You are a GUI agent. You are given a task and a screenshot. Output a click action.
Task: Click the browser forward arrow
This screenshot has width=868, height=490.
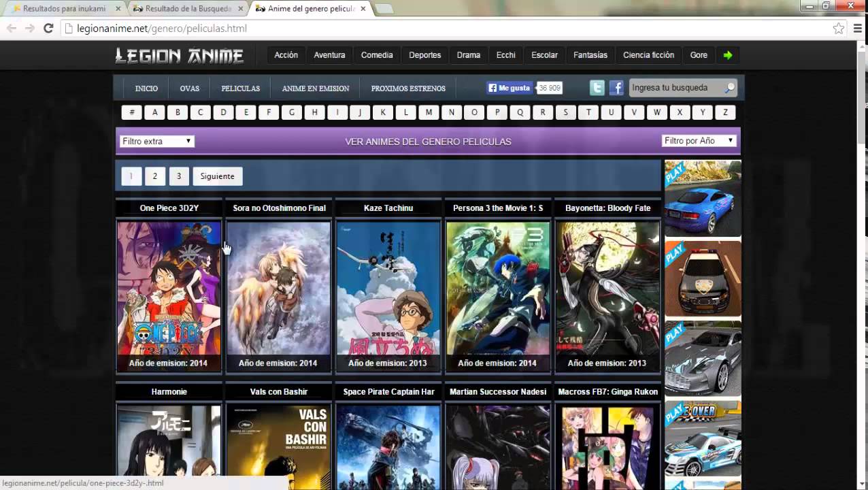click(x=29, y=29)
